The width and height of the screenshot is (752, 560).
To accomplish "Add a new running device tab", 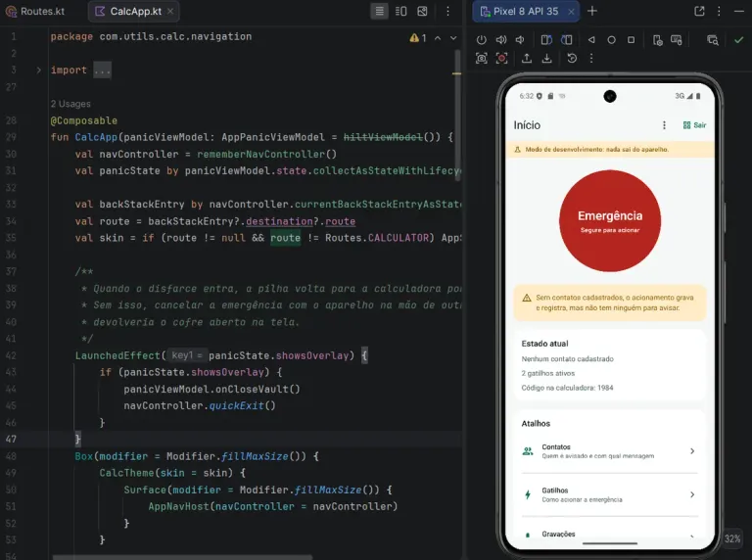I will 592,11.
